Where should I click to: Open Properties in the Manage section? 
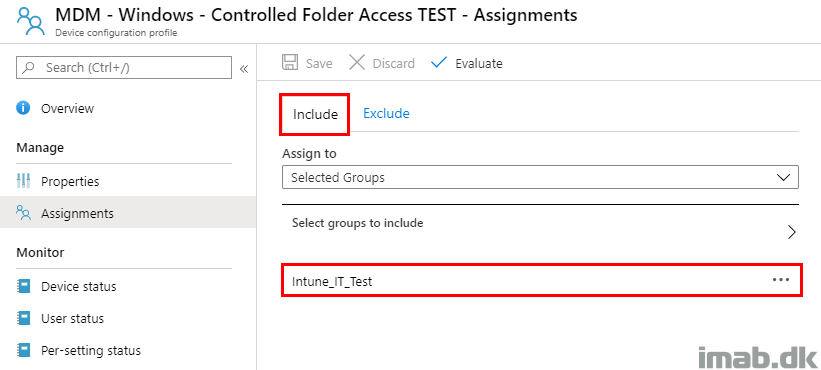click(x=70, y=182)
